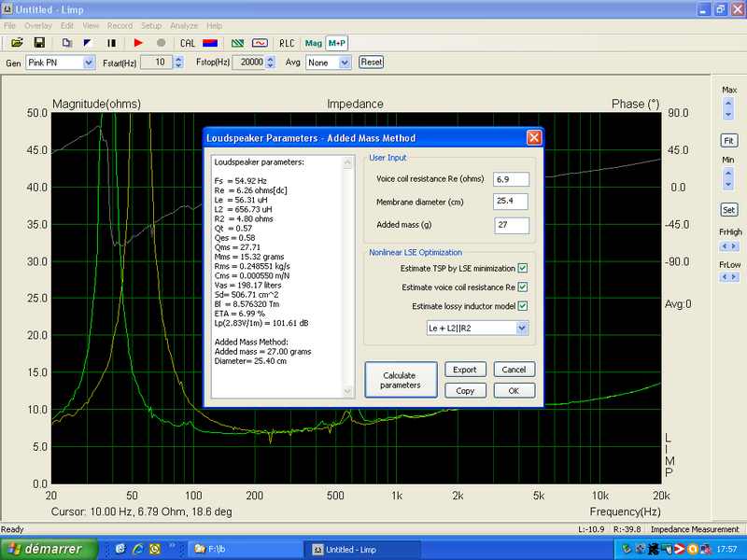The width and height of the screenshot is (747, 560).
Task: Click the CAL calibration toolbar button
Action: point(188,43)
